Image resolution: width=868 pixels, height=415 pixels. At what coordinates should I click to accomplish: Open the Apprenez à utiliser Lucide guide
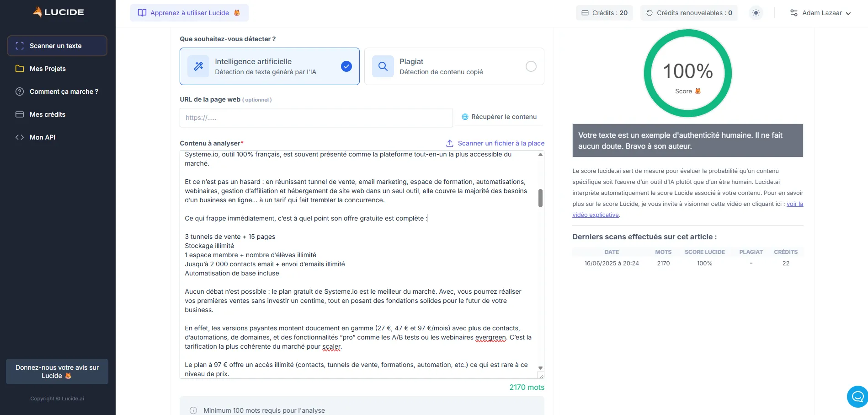click(x=189, y=13)
